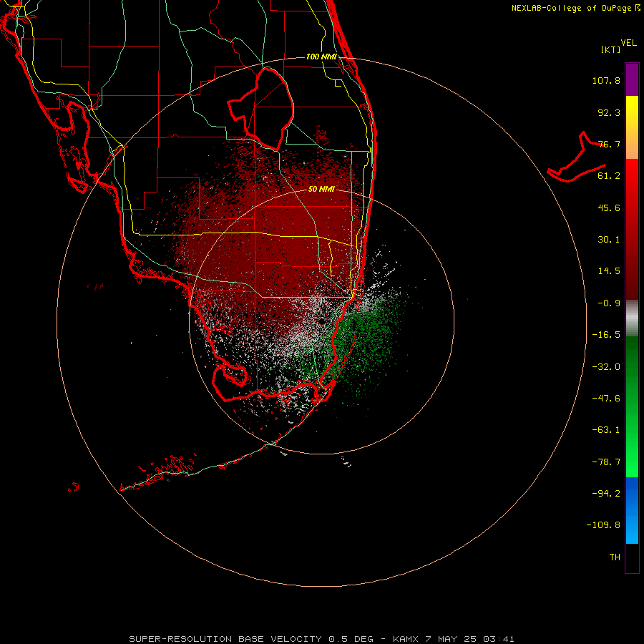
Task: Pick the blue segment of the color bar
Action: point(632,509)
